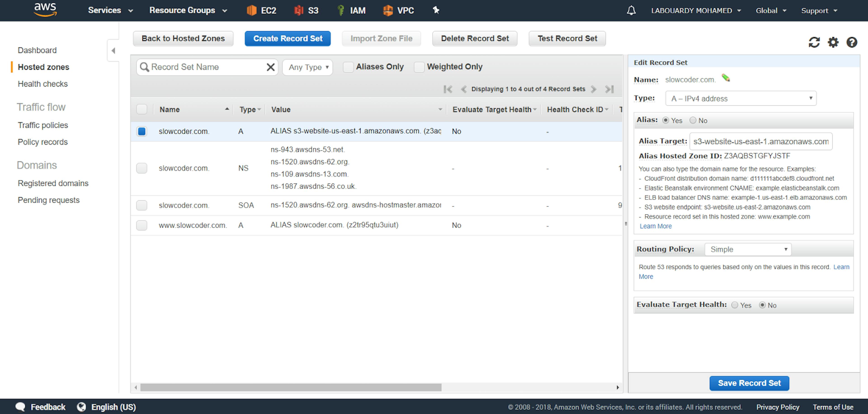Click Delete Record Set button

coord(475,38)
